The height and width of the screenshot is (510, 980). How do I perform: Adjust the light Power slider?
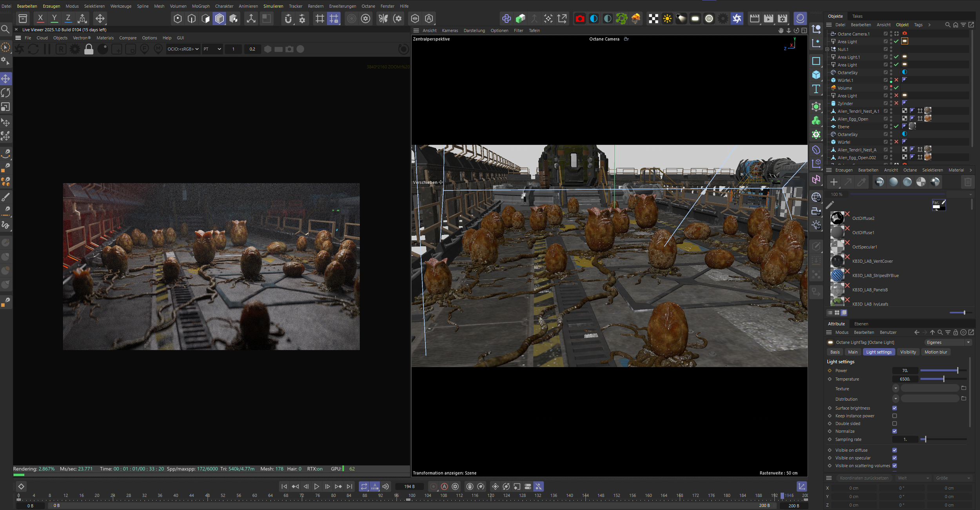[957, 370]
